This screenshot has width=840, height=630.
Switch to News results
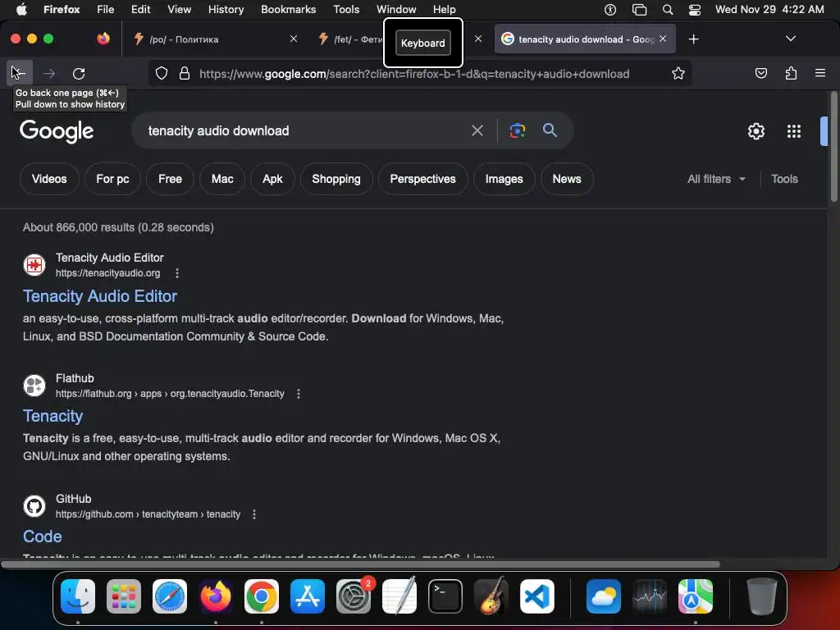[567, 179]
